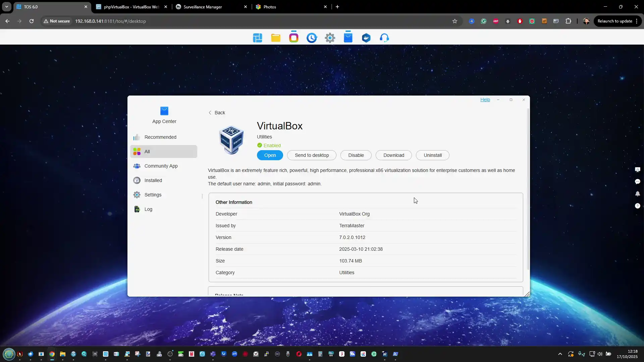Image resolution: width=644 pixels, height=362 pixels.
Task: Click the notification bell icon on right edge
Action: click(x=637, y=194)
